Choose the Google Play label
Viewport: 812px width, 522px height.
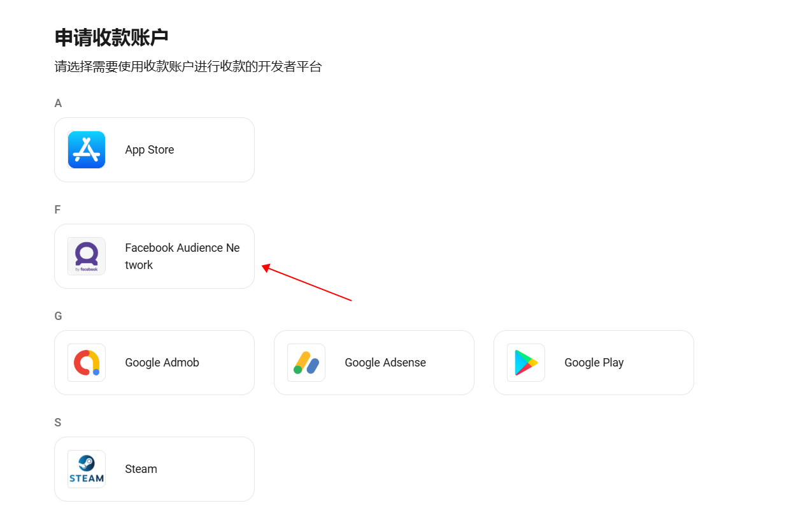[x=594, y=363]
